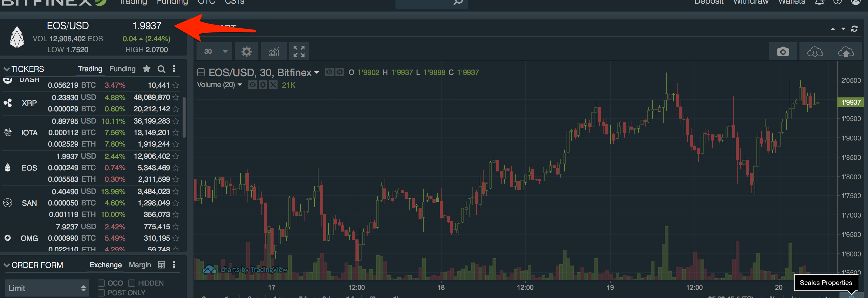Viewport: 868px width, 298px height.
Task: Open the OTC menu
Action: pyautogui.click(x=206, y=2)
